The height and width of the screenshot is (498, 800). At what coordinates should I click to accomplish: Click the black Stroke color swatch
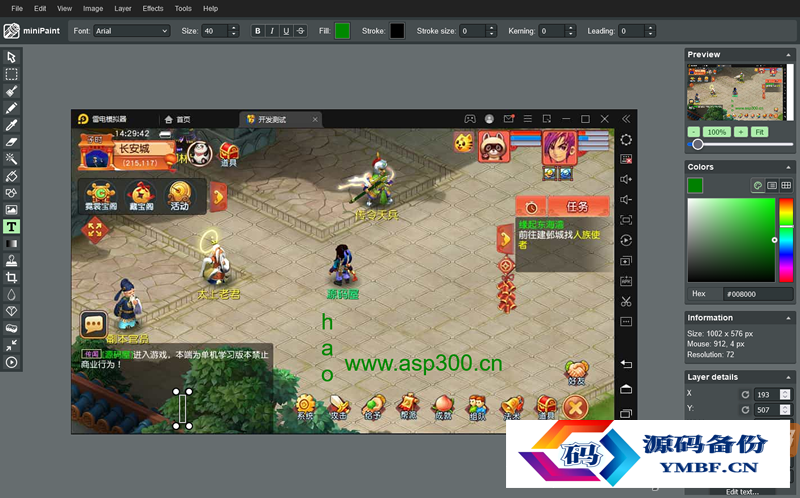click(397, 31)
